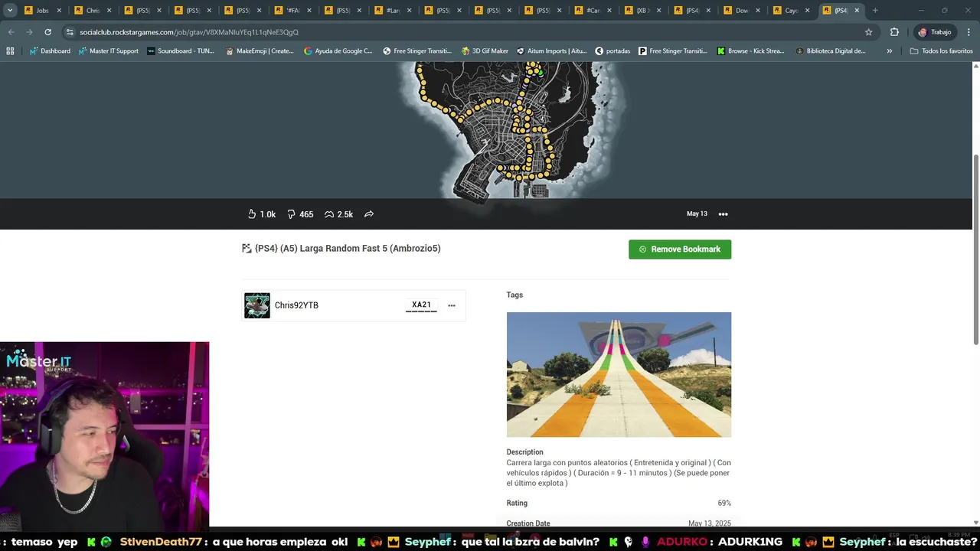Open the MakeEmoji bookmark
The image size is (980, 551).
point(260,51)
